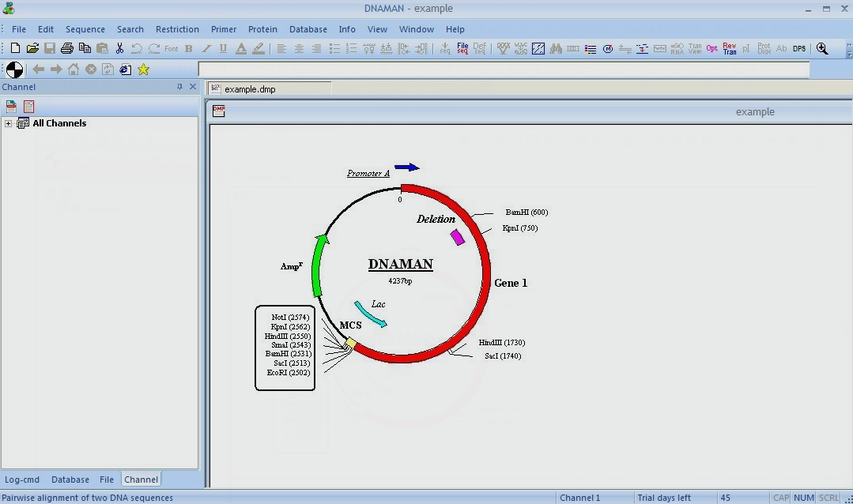Image resolution: width=853 pixels, height=504 pixels.
Task: Click the circular M icon in toolbar
Action: click(x=608, y=49)
